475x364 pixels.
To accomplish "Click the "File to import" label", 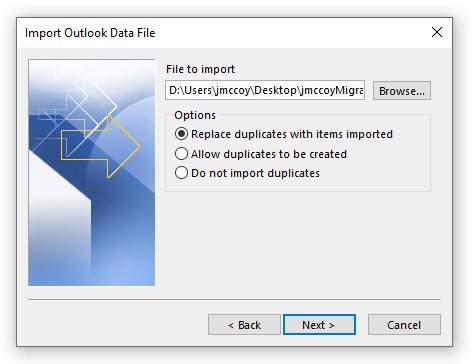I will click(200, 69).
